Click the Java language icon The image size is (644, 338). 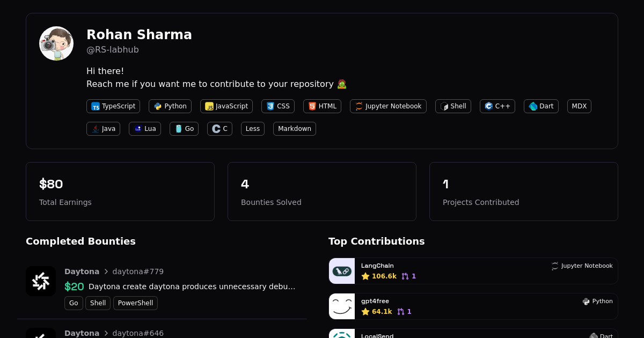[x=96, y=129]
